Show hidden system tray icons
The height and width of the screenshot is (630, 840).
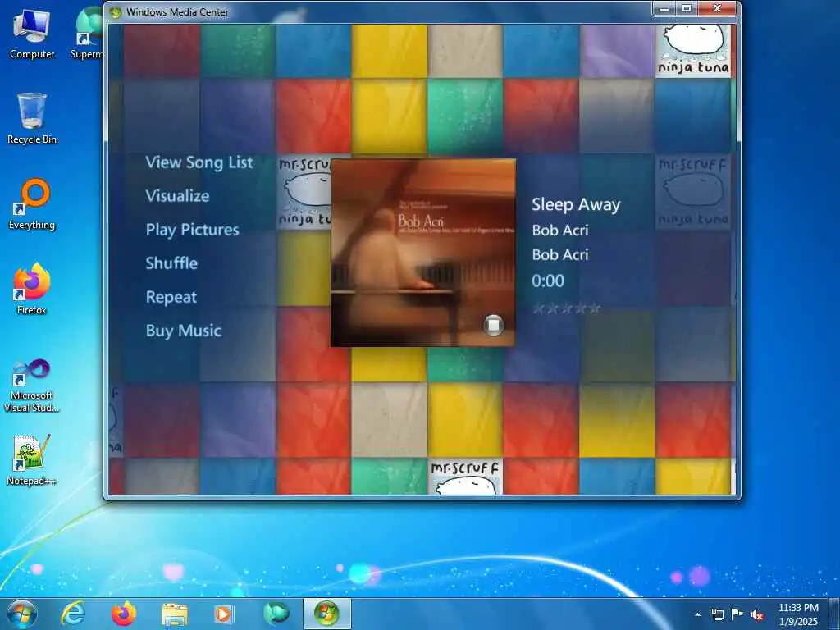click(697, 614)
